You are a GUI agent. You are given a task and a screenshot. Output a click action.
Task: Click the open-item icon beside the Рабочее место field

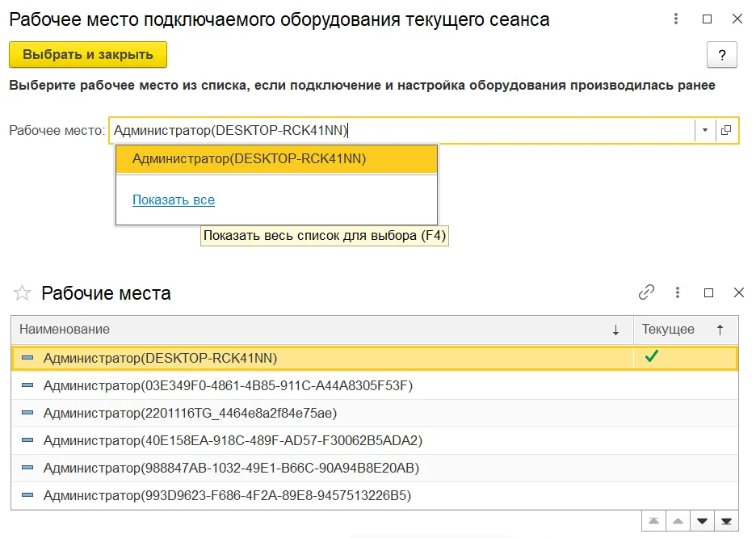click(x=726, y=130)
